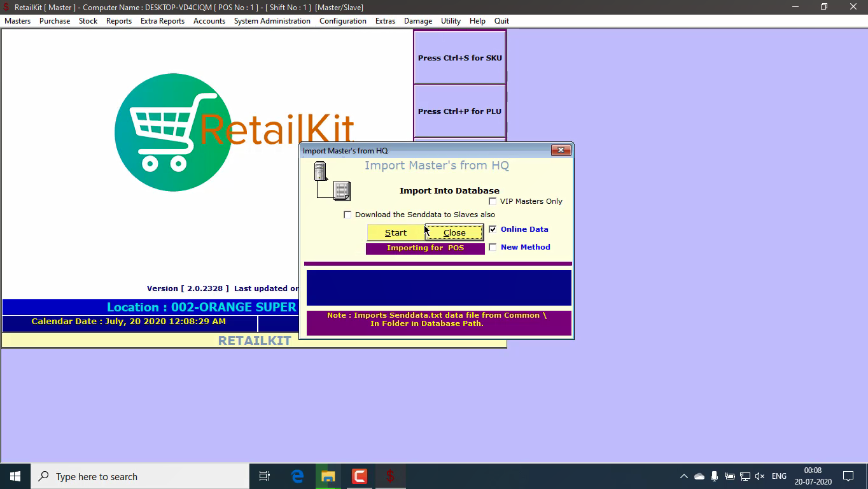This screenshot has height=489, width=868.
Task: Click the Start button to begin import
Action: click(396, 232)
